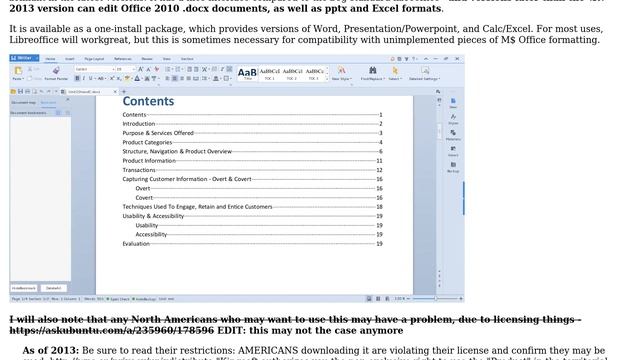640x360 pixels.
Task: Switch to first view mode icon in status bar
Action: (369, 299)
